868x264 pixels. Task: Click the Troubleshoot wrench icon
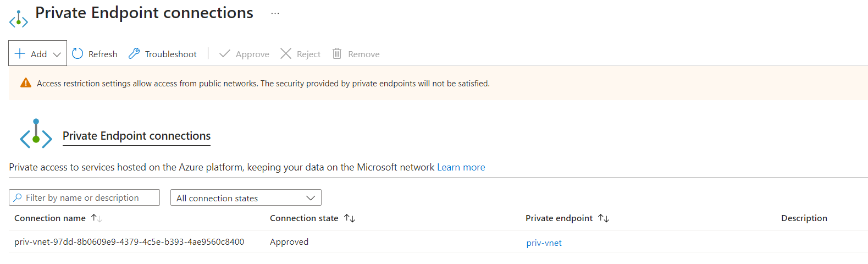[134, 53]
